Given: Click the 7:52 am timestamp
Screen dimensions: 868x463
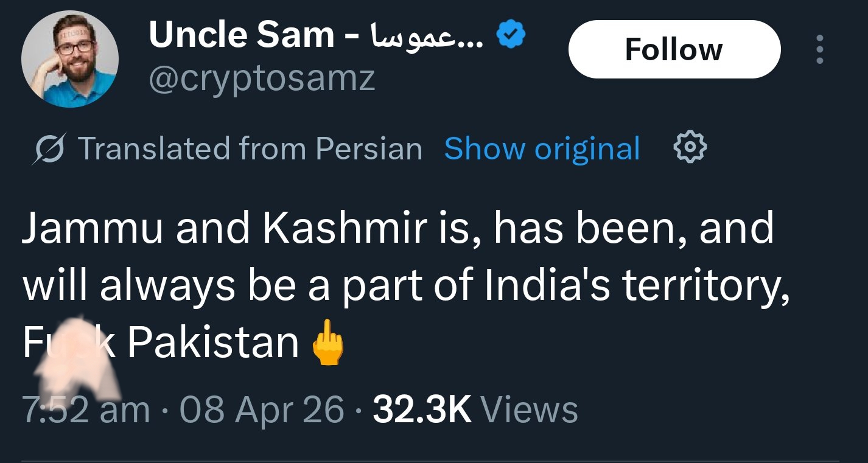Looking at the screenshot, I should pos(86,409).
